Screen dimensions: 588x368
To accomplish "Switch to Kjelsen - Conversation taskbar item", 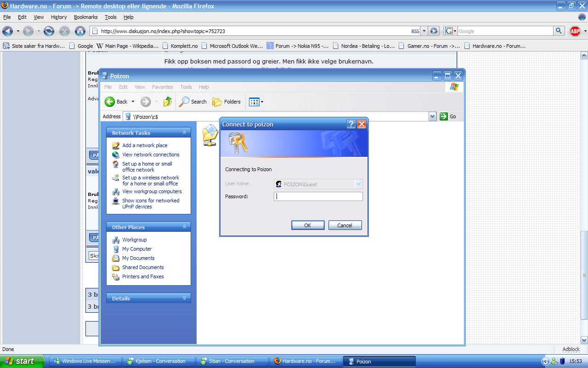I will click(x=160, y=361).
